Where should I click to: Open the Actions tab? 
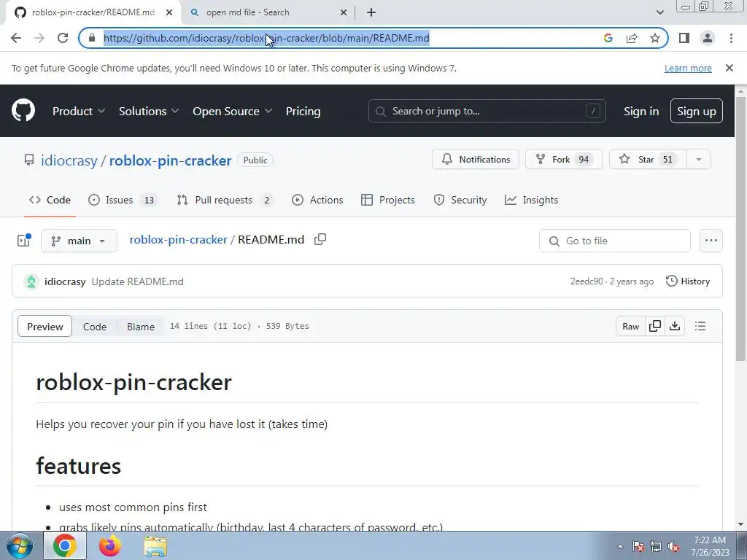(x=317, y=200)
